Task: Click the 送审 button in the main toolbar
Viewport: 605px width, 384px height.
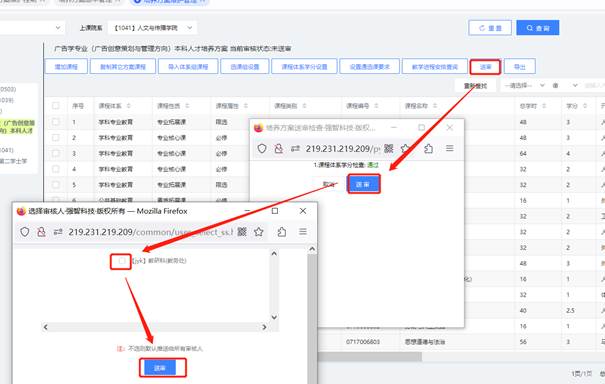Action: pyautogui.click(x=485, y=67)
